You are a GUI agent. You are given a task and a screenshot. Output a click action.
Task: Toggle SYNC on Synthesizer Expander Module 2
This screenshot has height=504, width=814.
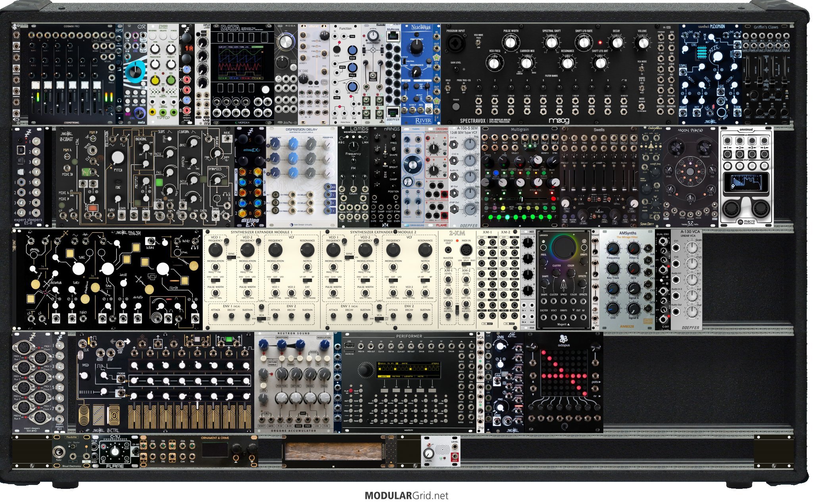(349, 257)
